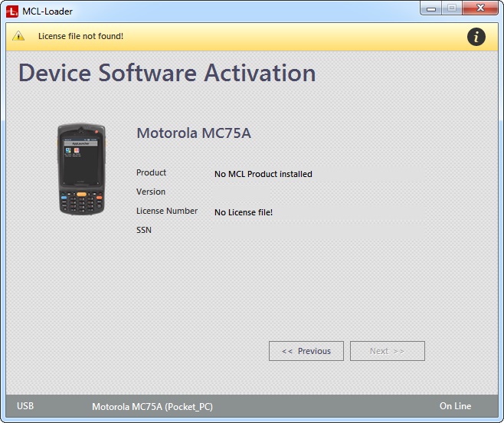The image size is (504, 423).
Task: Select the Device Software Activation heading
Action: 167,73
